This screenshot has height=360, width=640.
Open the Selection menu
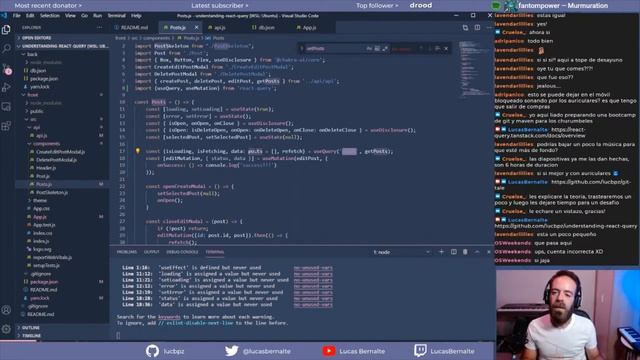pos(50,16)
